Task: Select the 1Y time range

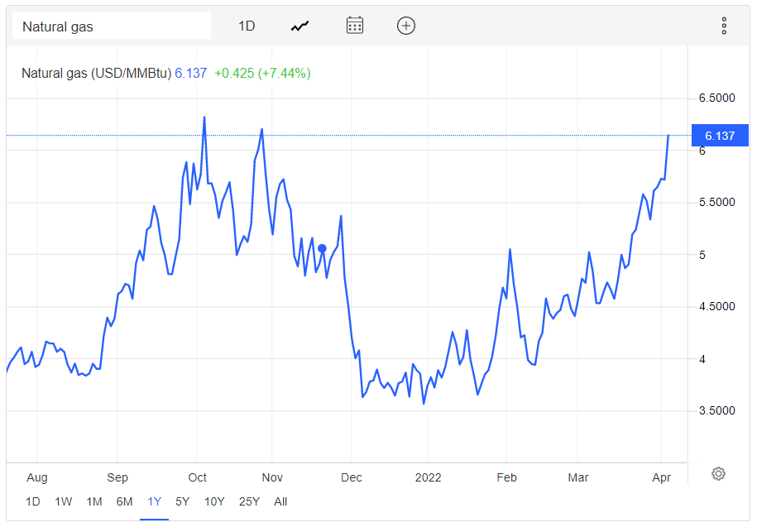Action: (x=154, y=501)
